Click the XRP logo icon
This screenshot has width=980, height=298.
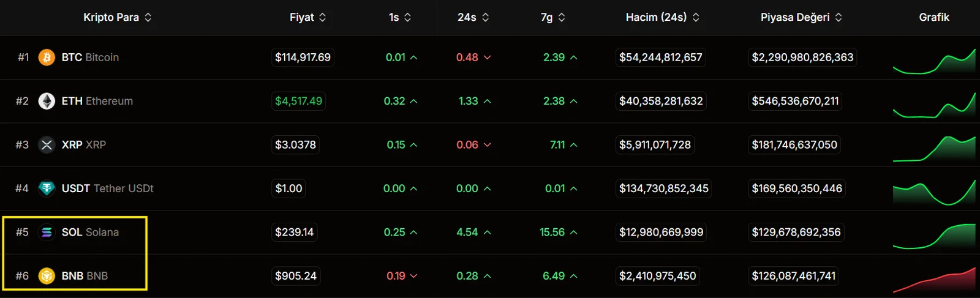(x=47, y=145)
